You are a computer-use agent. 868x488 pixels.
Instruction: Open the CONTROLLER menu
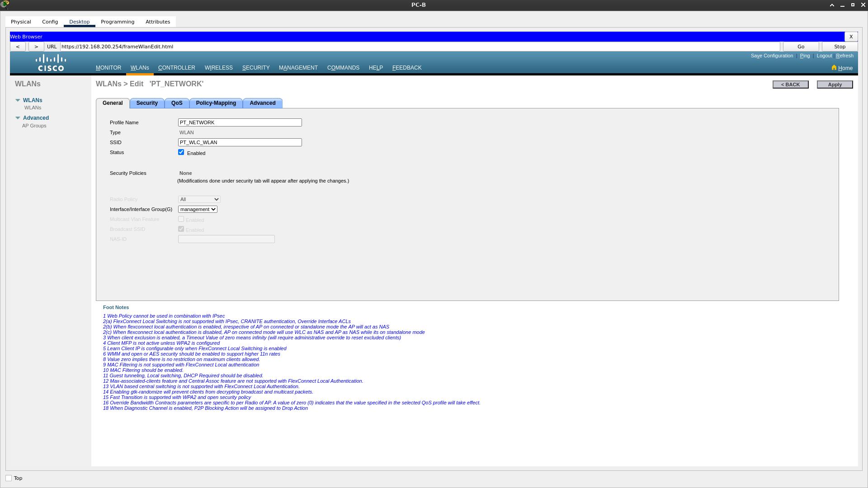tap(177, 68)
